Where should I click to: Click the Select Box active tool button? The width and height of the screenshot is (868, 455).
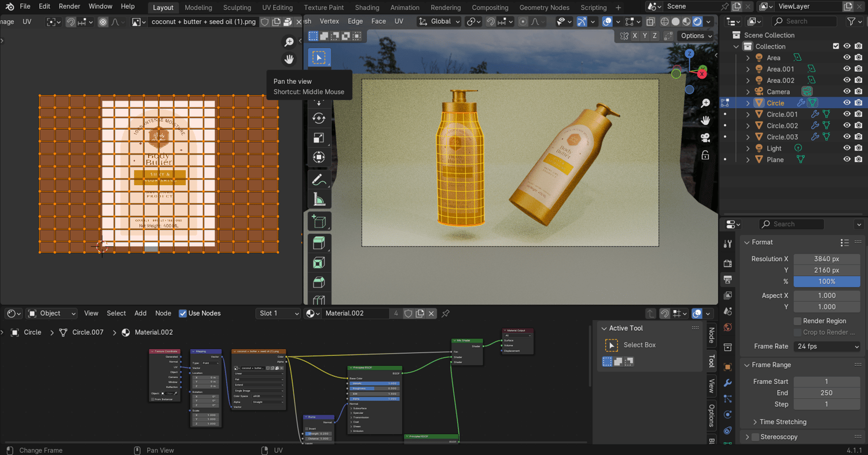pyautogui.click(x=612, y=345)
